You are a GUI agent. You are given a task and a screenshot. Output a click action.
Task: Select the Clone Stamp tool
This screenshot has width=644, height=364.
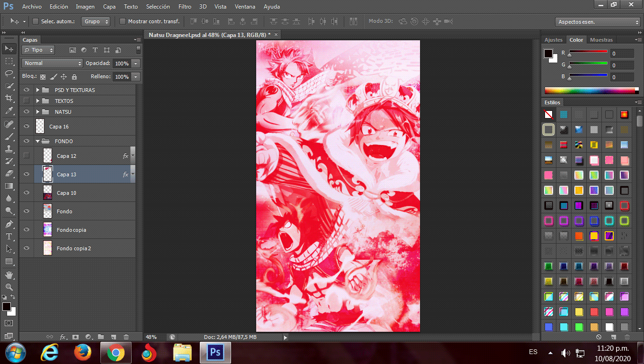coord(9,149)
